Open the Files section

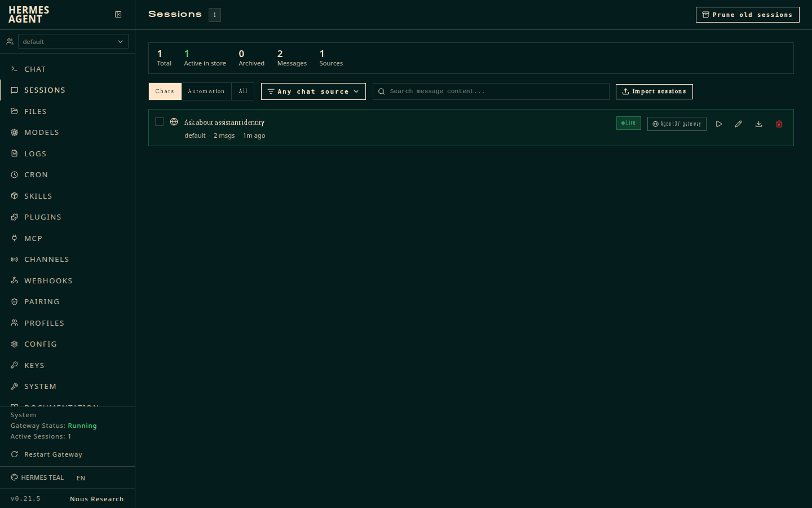(68, 111)
